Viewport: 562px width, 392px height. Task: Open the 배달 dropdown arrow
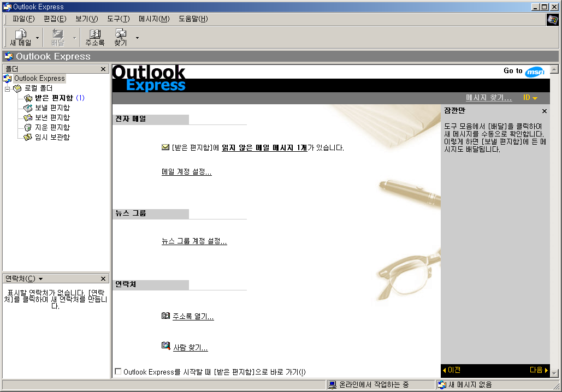coord(74,38)
